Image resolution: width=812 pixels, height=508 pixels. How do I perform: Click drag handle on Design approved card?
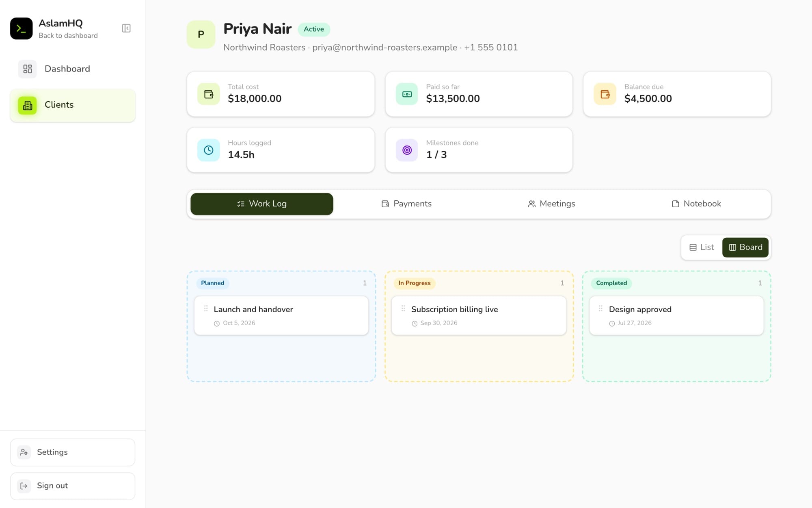click(x=600, y=309)
